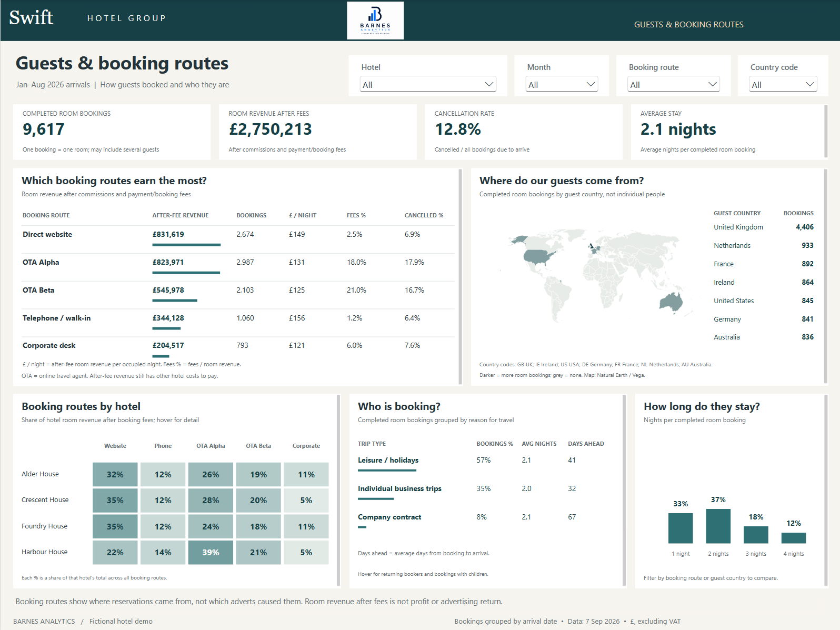840x630 pixels.
Task: Open the Hotel filter dropdown
Action: click(x=428, y=84)
